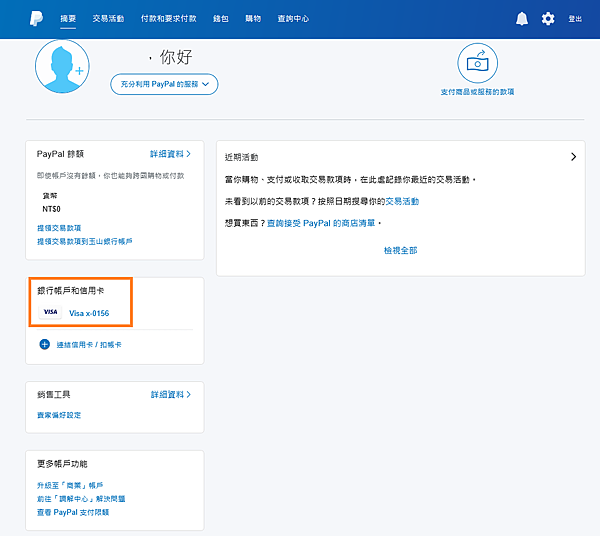
Task: Open the 付款和要求付款 menu item
Action: (169, 18)
